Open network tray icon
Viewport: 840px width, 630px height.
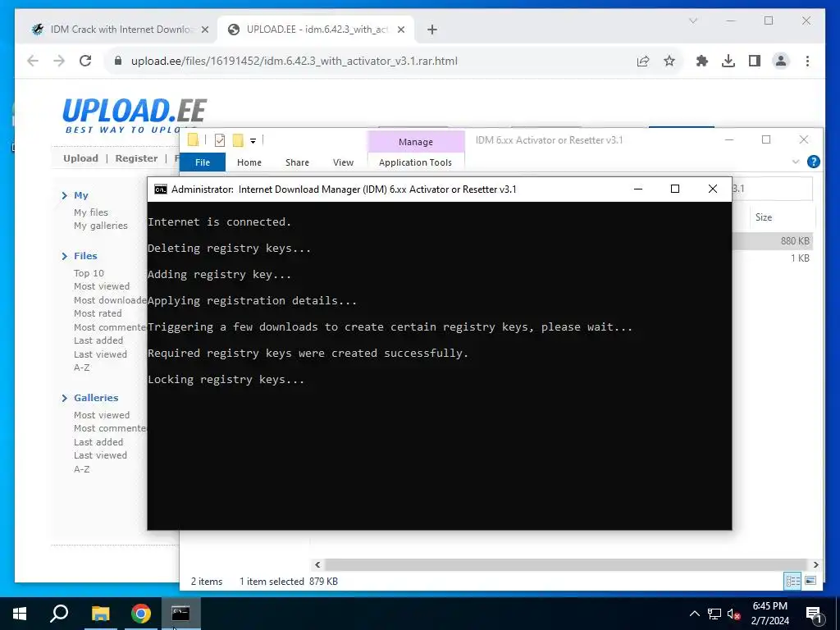(x=714, y=614)
